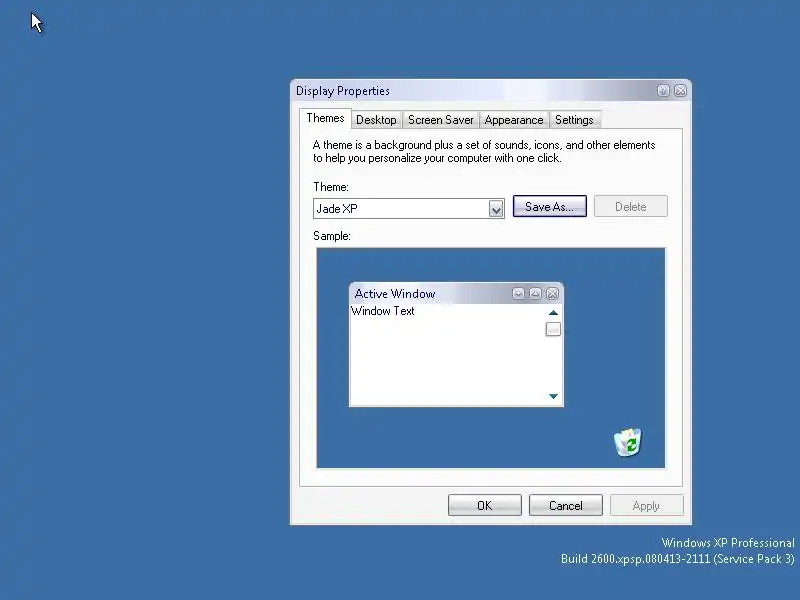800x600 pixels.
Task: Go to the Appearance tab
Action: point(514,120)
